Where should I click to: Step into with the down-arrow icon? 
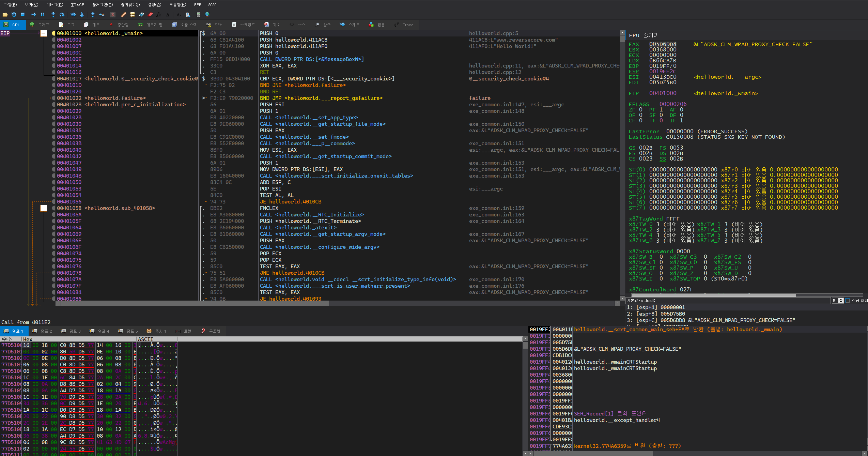[x=53, y=15]
